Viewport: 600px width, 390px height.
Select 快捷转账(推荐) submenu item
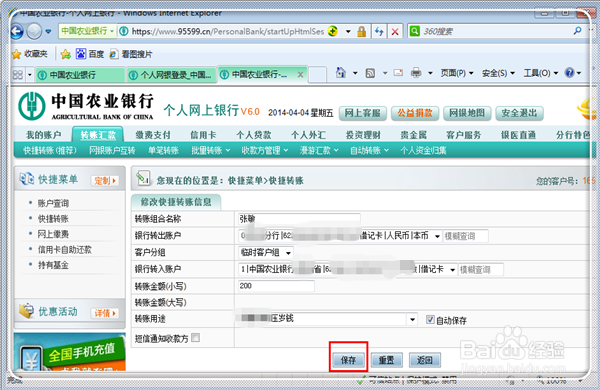tap(50, 150)
